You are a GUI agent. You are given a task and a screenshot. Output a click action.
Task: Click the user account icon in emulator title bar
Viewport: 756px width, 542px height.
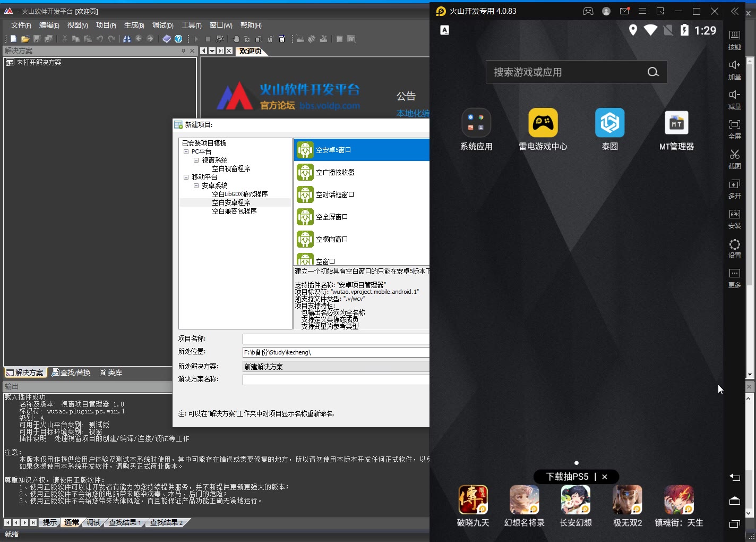click(x=606, y=11)
